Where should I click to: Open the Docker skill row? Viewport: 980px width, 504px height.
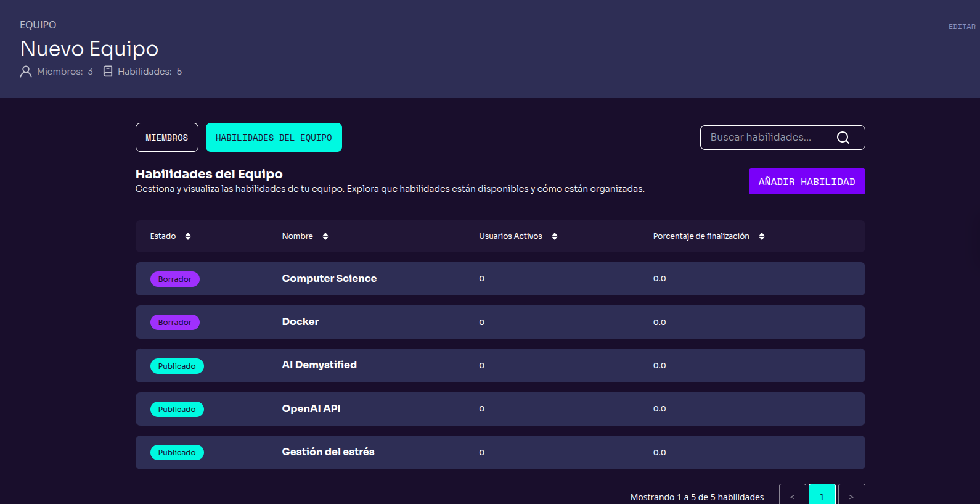point(300,322)
